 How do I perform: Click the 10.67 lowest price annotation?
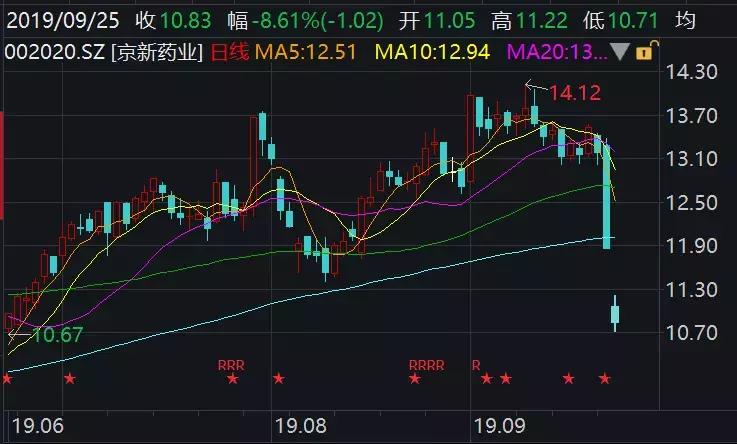click(57, 335)
